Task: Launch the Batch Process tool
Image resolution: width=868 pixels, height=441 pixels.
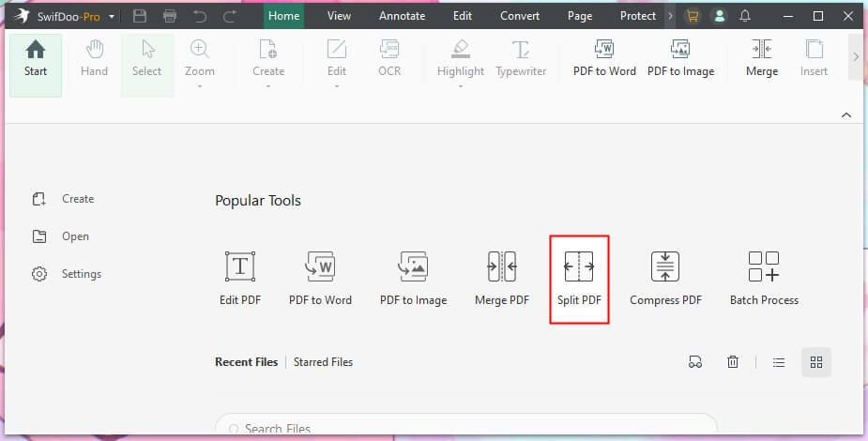Action: pyautogui.click(x=764, y=279)
